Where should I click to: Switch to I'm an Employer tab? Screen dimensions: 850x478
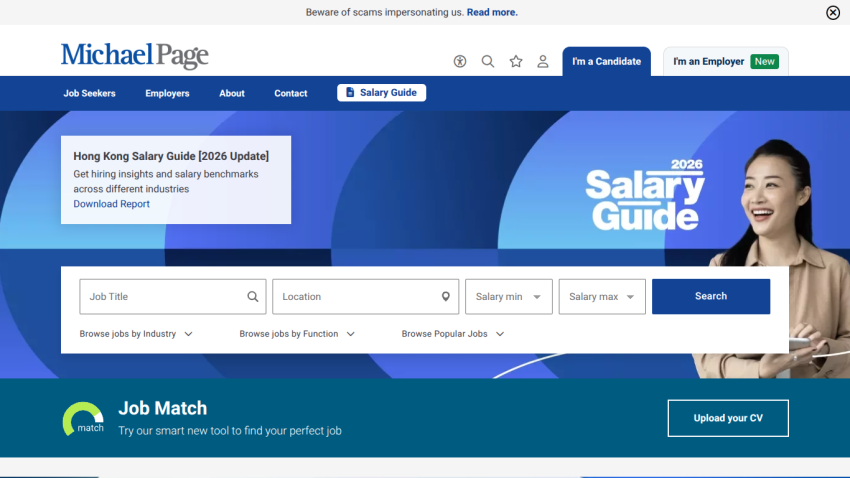coord(725,62)
